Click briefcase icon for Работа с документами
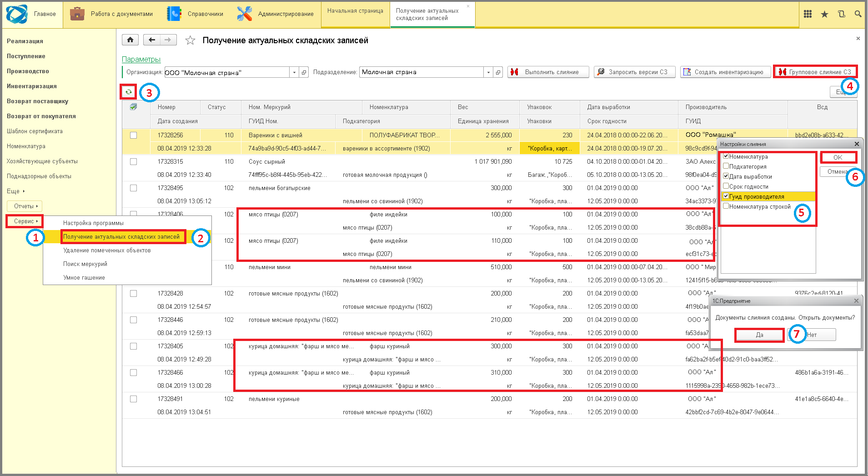Viewport: 868px width, 476px height. pos(77,14)
